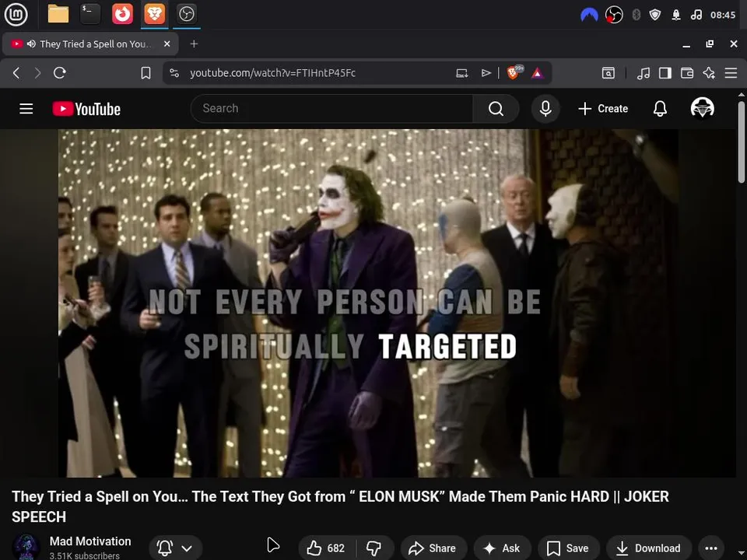This screenshot has width=747, height=560.
Task: Expand subscription notification bell dropdown
Action: [x=175, y=548]
